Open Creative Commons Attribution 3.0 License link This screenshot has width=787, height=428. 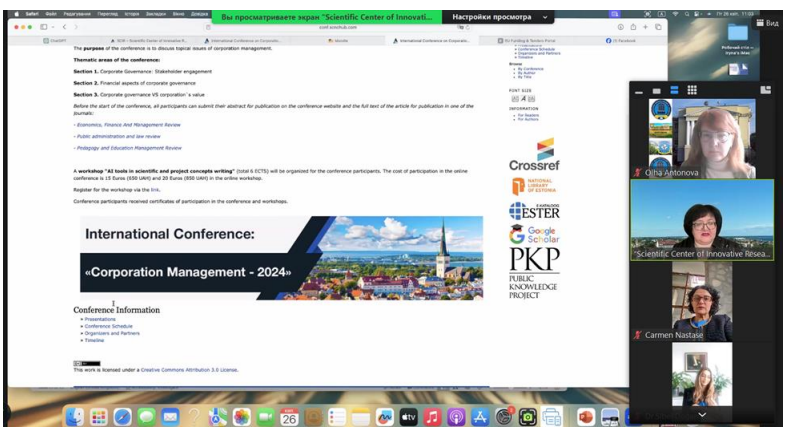[x=189, y=370]
